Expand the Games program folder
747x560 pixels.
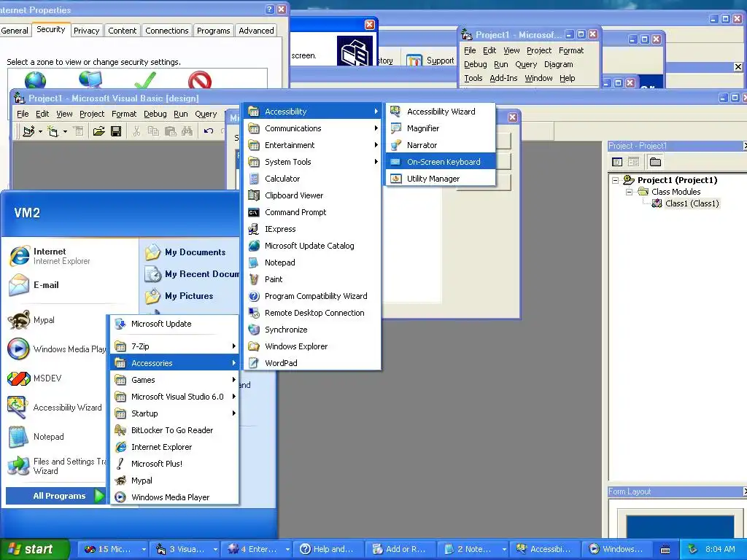[x=174, y=380]
